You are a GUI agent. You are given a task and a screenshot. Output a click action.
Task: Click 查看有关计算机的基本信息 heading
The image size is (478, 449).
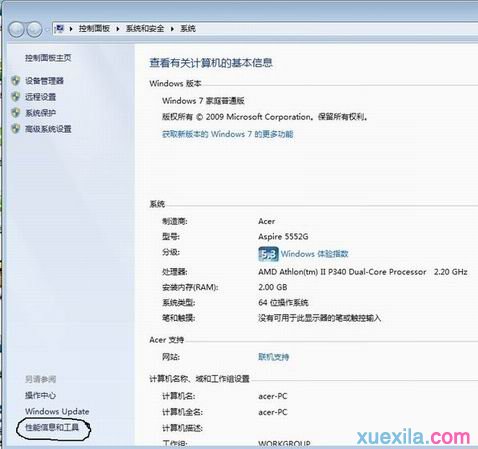coord(211,63)
